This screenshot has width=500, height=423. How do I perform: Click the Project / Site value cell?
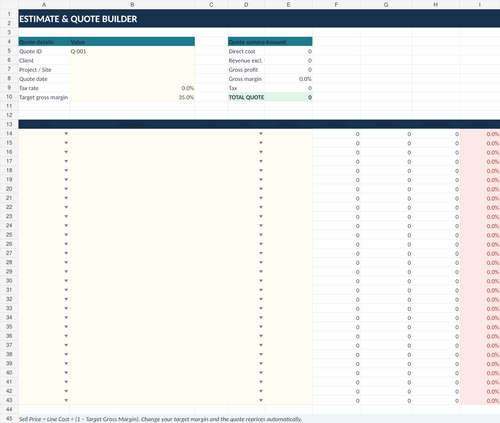(x=132, y=70)
